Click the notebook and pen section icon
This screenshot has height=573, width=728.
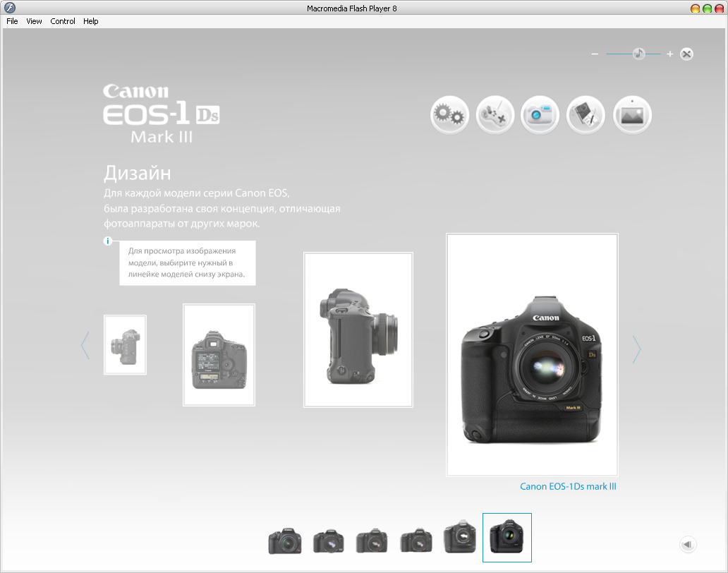pos(586,114)
